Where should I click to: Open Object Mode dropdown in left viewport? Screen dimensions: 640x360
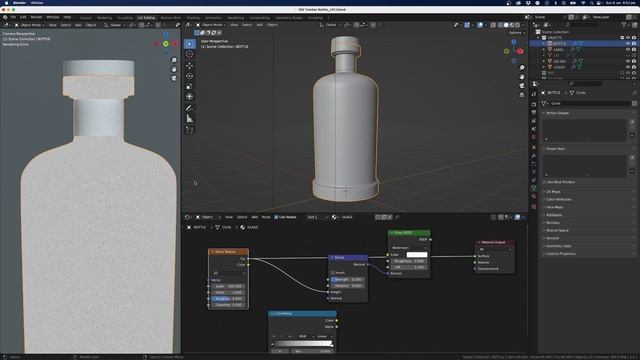[x=30, y=25]
